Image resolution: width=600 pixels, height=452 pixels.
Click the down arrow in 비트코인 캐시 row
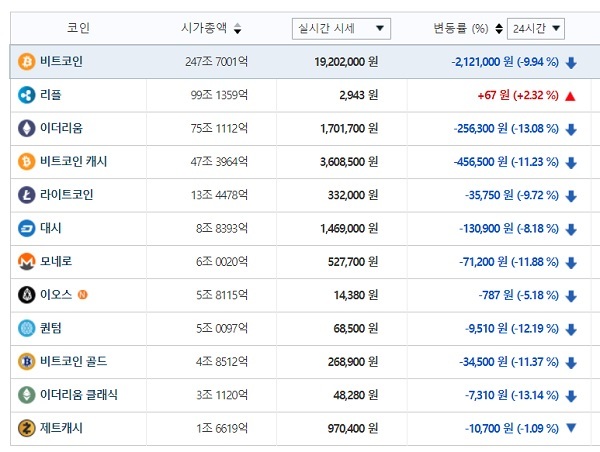tap(571, 163)
